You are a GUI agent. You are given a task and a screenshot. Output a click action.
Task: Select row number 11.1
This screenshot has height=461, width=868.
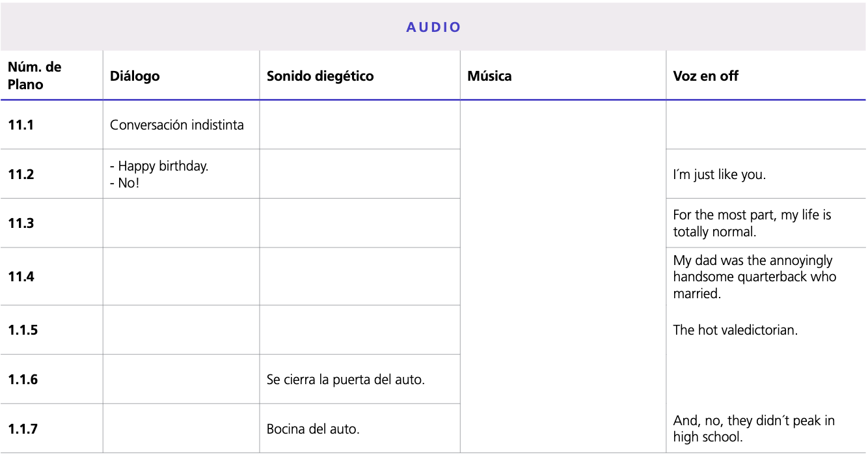(21, 125)
